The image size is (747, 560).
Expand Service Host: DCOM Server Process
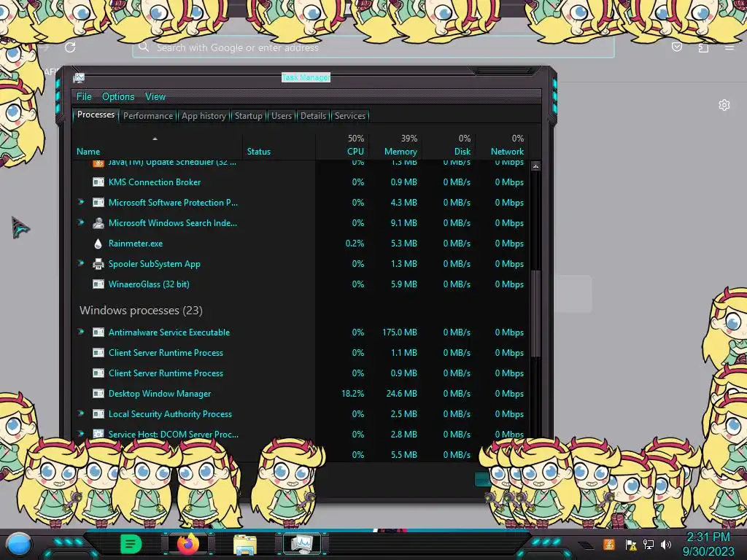point(81,434)
